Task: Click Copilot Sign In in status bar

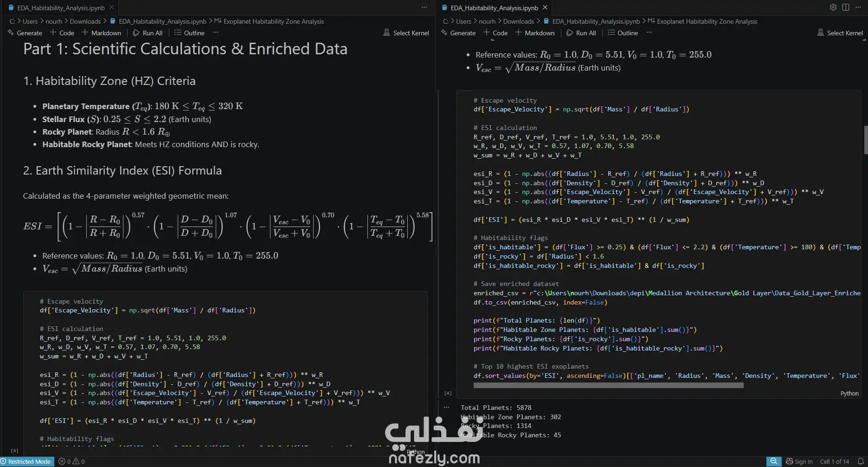Action: [x=799, y=461]
